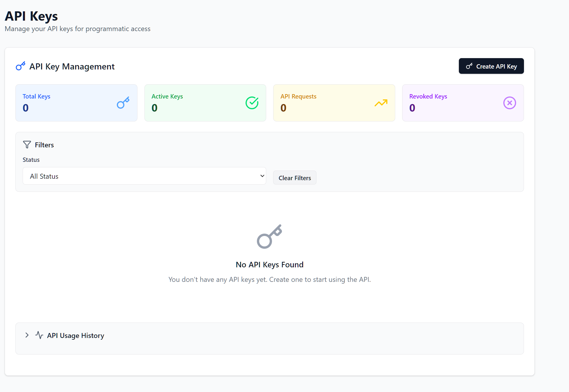Select the API Keys page heading

31,16
